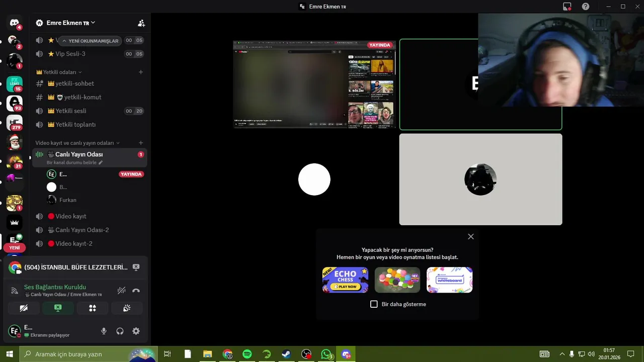
Task: Open server with 279 notification badge
Action: pyautogui.click(x=14, y=123)
